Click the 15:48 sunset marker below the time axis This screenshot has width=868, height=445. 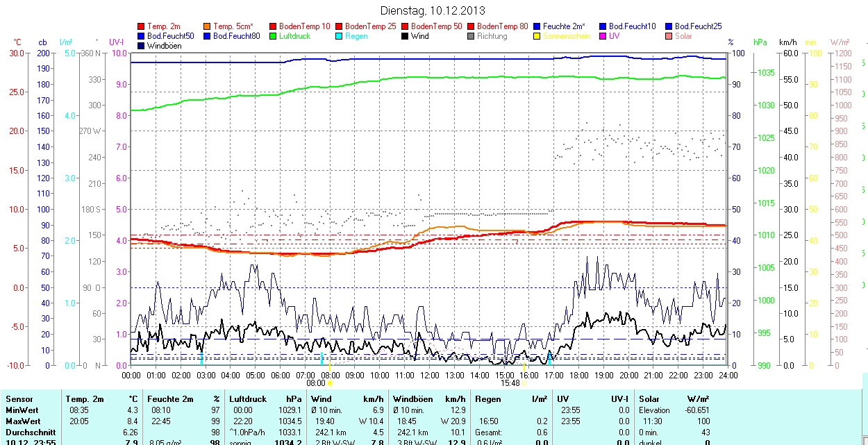[510, 383]
